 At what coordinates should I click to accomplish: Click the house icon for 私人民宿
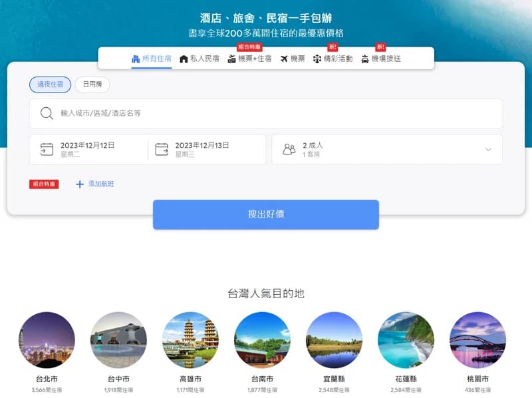(x=184, y=59)
